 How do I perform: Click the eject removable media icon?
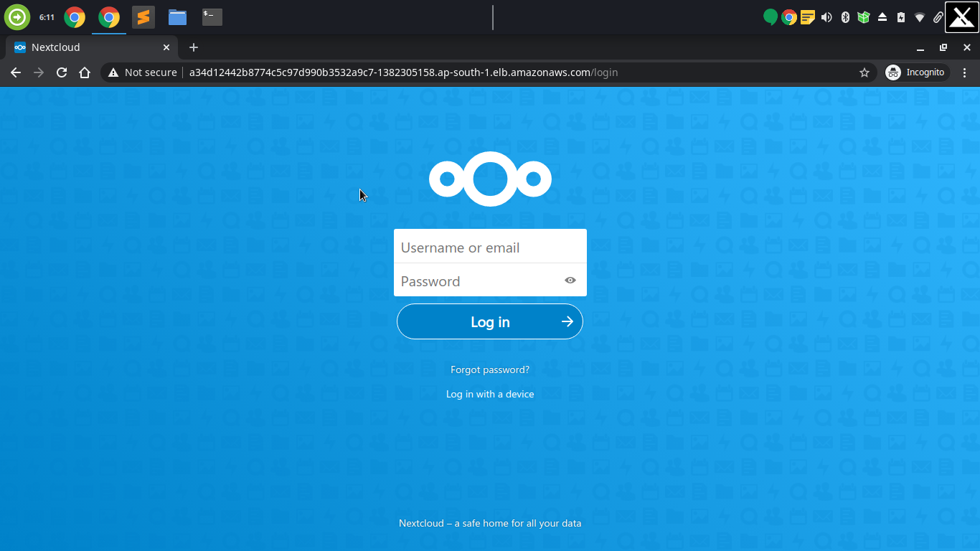tap(882, 17)
